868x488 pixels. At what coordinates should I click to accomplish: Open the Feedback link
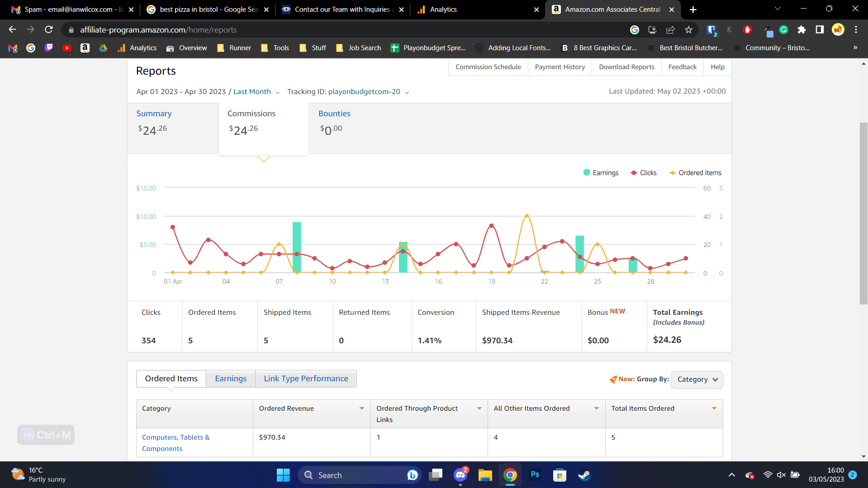coord(682,67)
